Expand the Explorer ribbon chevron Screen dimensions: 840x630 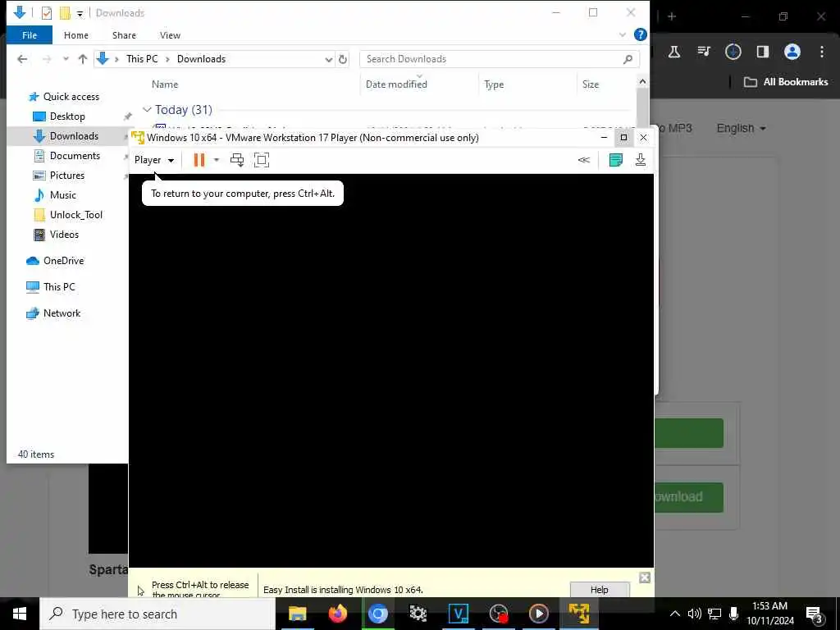coord(623,34)
